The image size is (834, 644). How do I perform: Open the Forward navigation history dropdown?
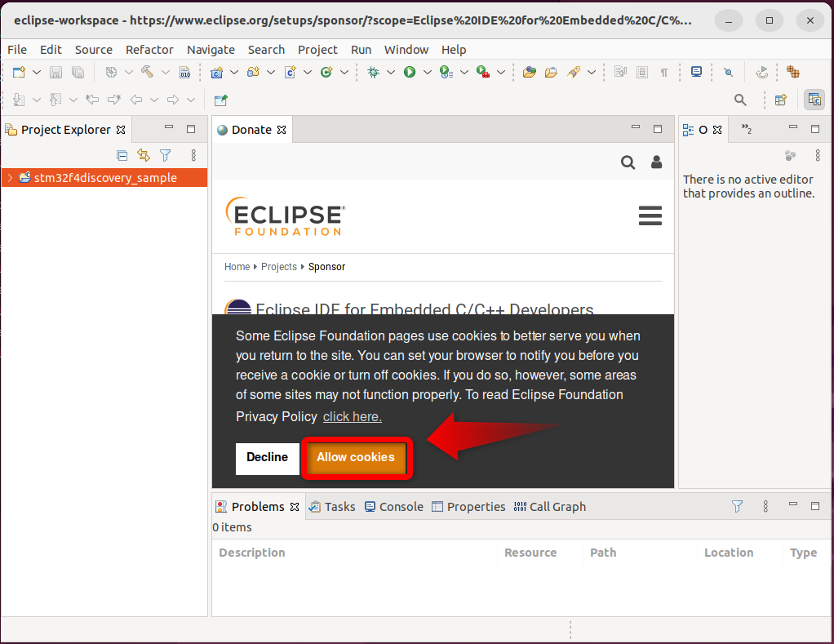coord(191,100)
